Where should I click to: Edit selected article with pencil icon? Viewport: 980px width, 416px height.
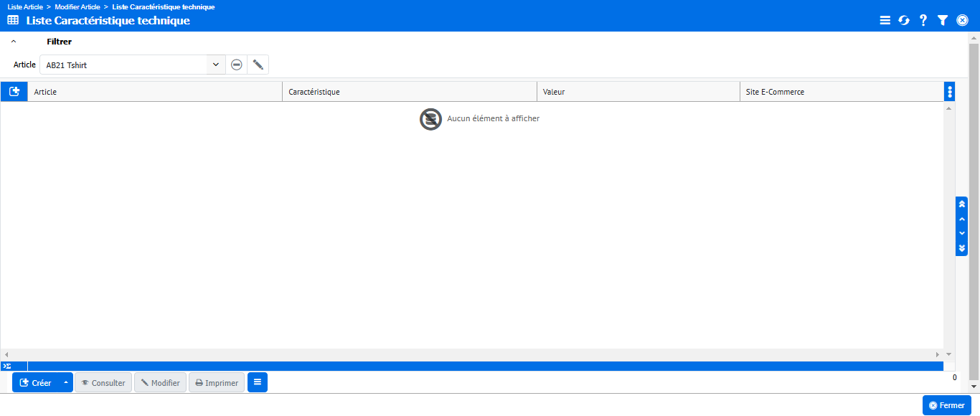258,65
